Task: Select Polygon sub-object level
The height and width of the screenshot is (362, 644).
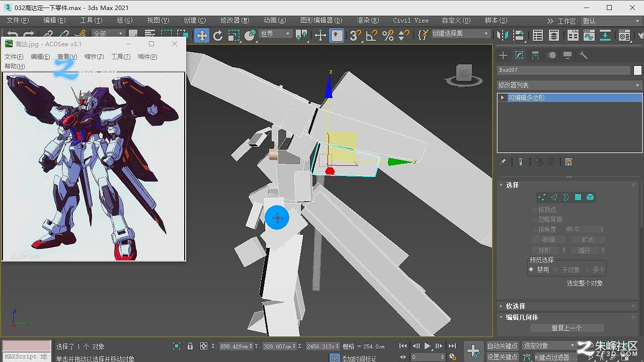Action: [x=578, y=197]
